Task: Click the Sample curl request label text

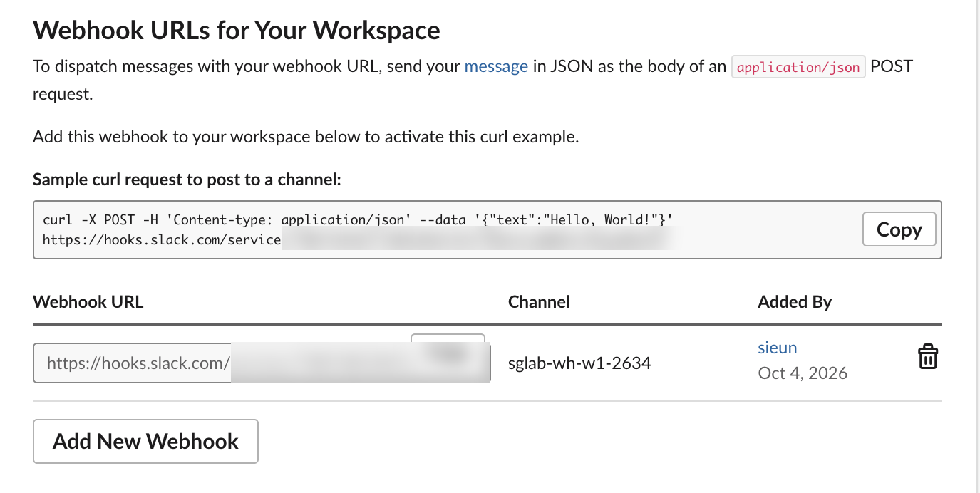Action: coord(187,180)
